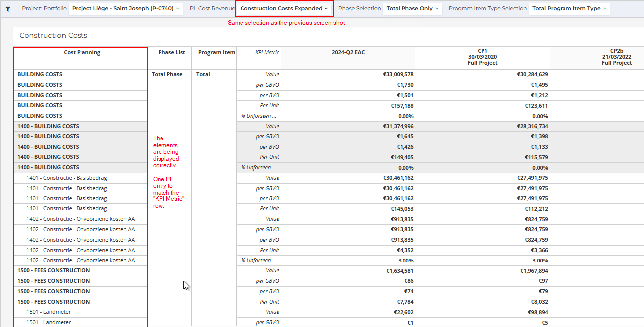Click the €1,398 cell
Image resolution: width=644 pixels, height=327 pixels.
click(539, 136)
